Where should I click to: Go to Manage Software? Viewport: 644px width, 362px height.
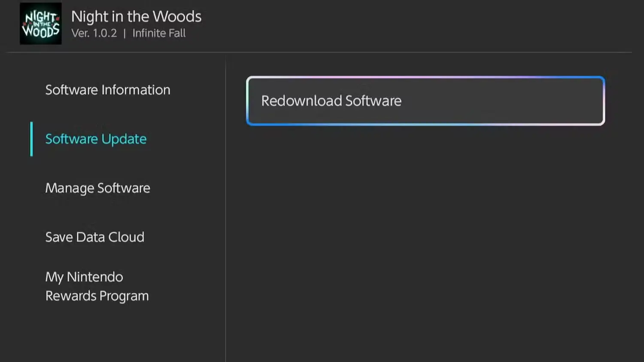pyautogui.click(x=98, y=188)
